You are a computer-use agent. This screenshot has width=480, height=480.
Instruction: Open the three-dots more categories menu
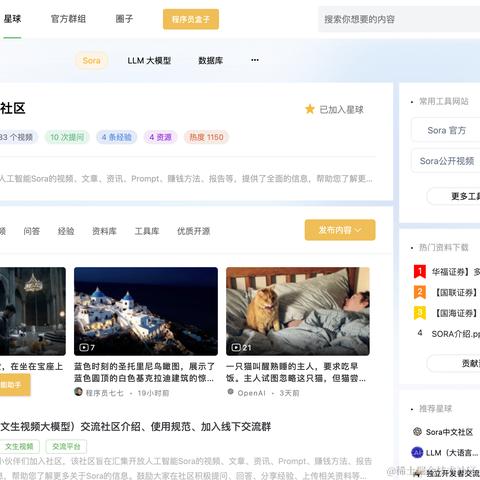[255, 60]
